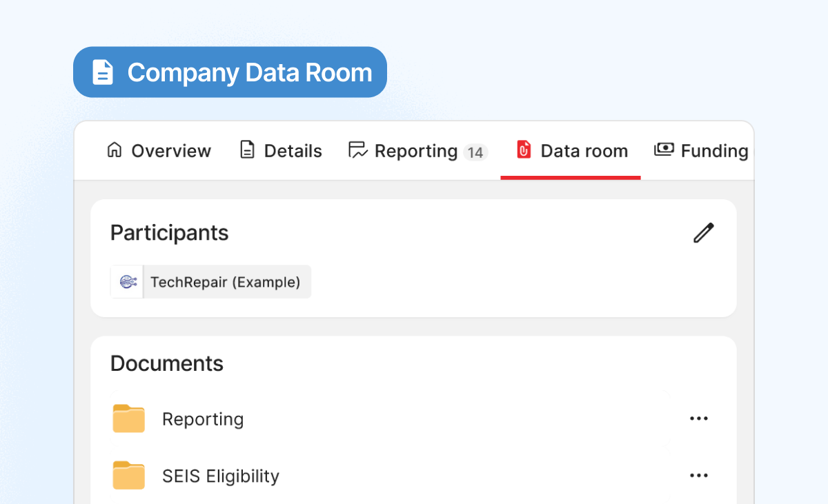Select the Data room tab
The width and height of the screenshot is (828, 504).
click(571, 151)
